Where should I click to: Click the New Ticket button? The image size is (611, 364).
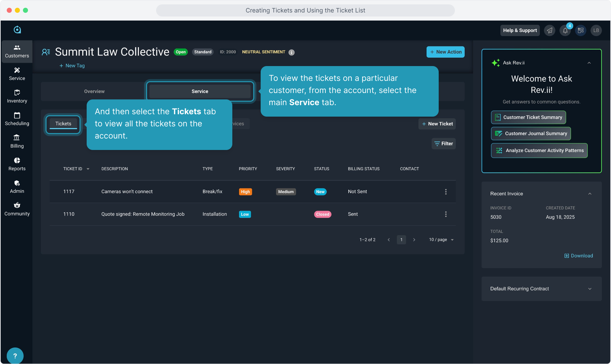click(437, 124)
